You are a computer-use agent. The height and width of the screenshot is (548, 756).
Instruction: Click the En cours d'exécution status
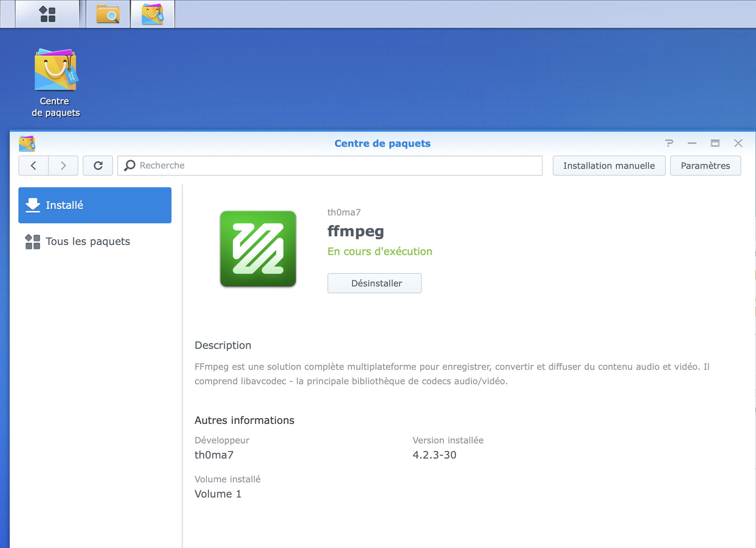click(x=379, y=251)
